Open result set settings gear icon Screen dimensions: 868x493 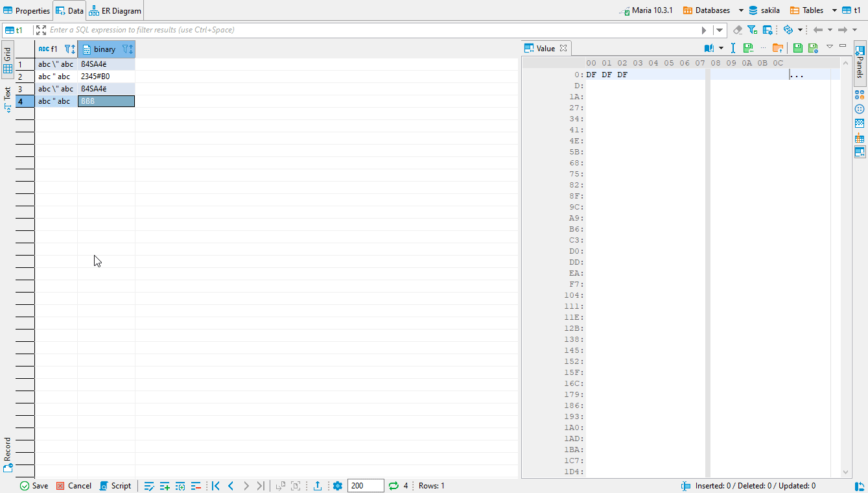coord(337,486)
